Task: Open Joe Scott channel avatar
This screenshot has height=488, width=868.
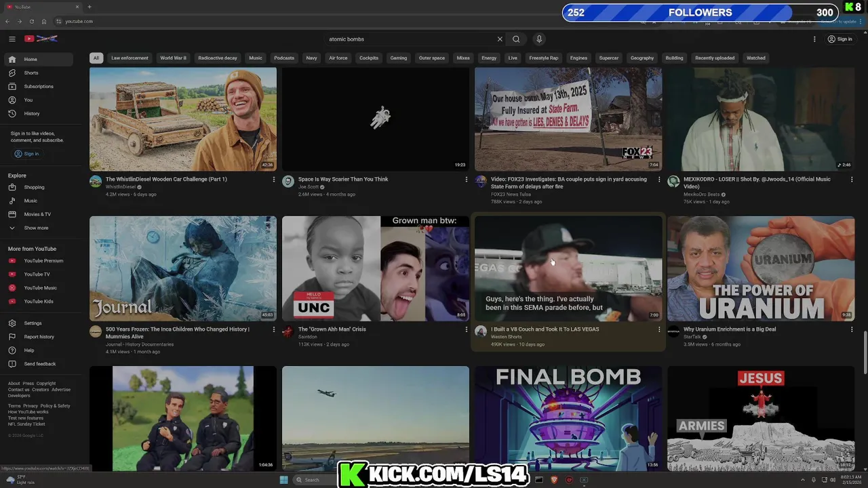Action: [288, 182]
